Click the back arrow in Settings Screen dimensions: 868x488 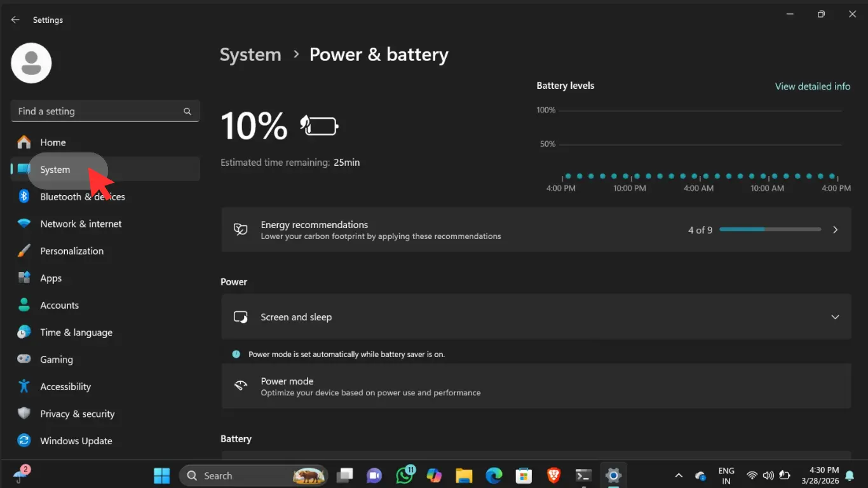coord(15,20)
